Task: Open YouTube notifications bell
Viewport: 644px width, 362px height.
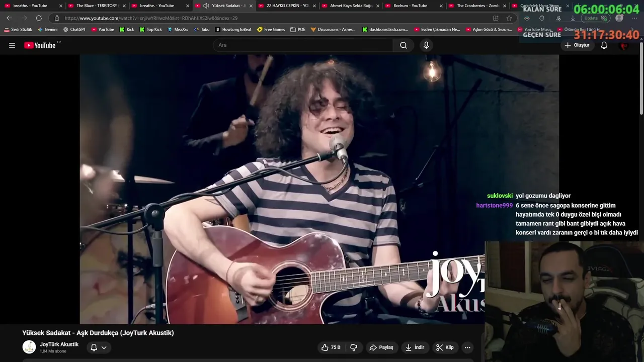Action: click(604, 45)
